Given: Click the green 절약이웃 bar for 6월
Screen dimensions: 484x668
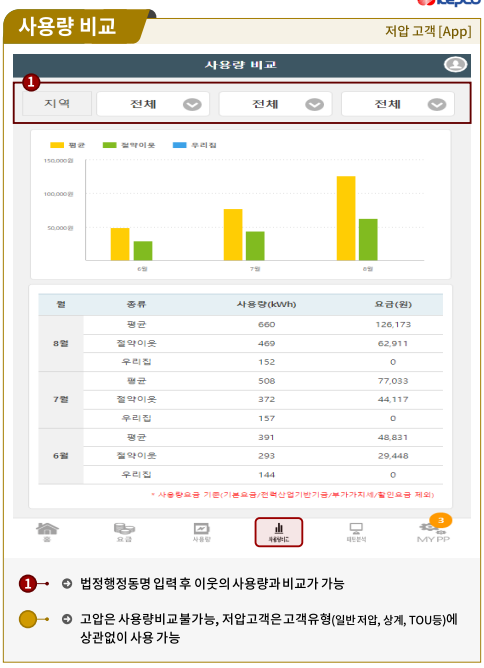Looking at the screenshot, I should pos(143,250).
